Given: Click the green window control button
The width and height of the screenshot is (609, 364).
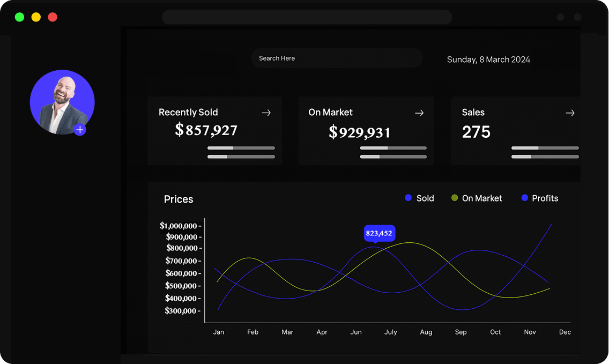Looking at the screenshot, I should coord(19,17).
